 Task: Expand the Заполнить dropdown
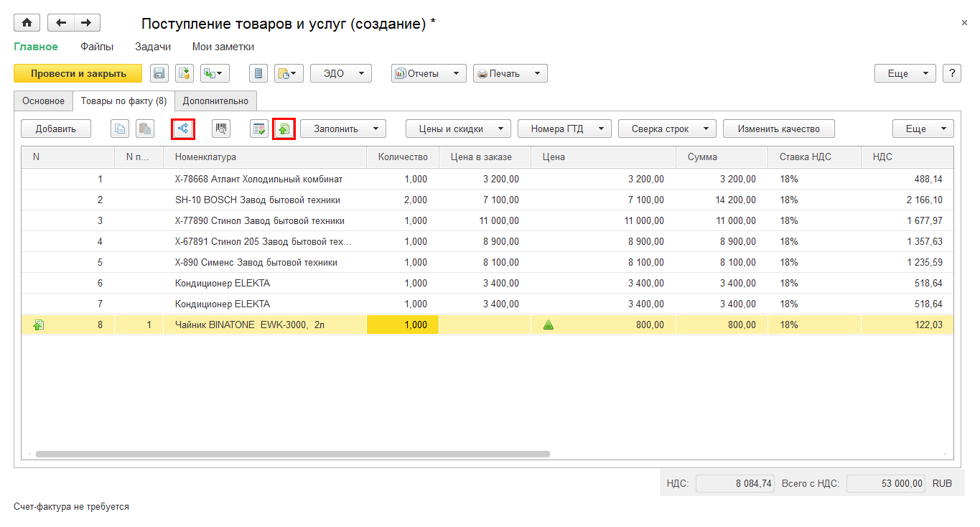343,129
